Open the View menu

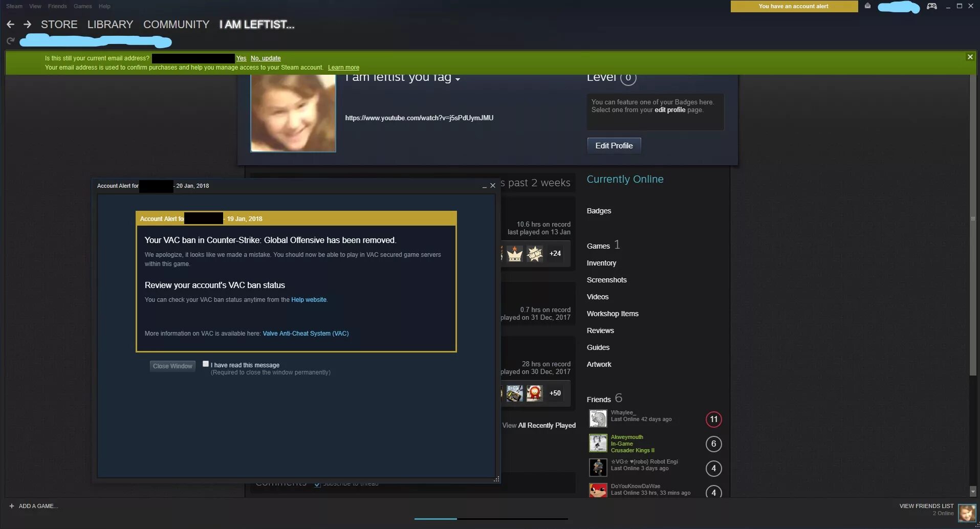point(35,6)
